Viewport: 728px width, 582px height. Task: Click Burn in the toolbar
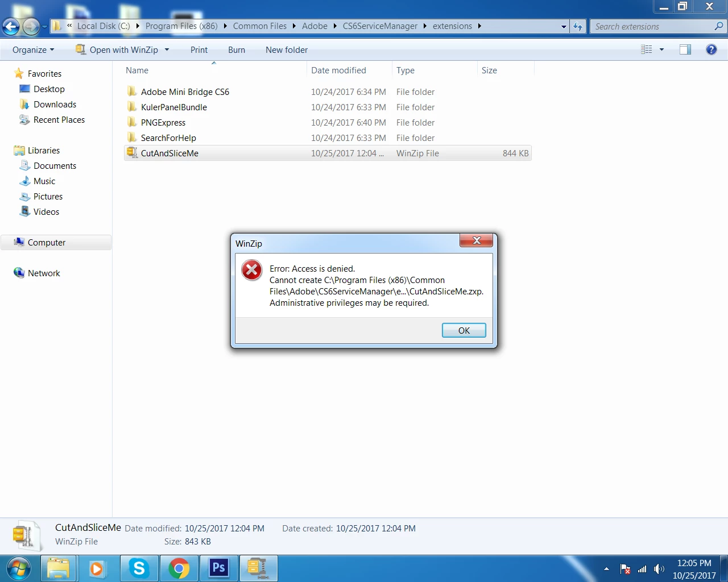point(237,50)
